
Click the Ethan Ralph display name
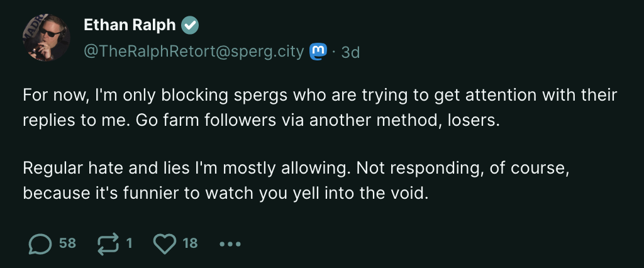tap(130, 25)
